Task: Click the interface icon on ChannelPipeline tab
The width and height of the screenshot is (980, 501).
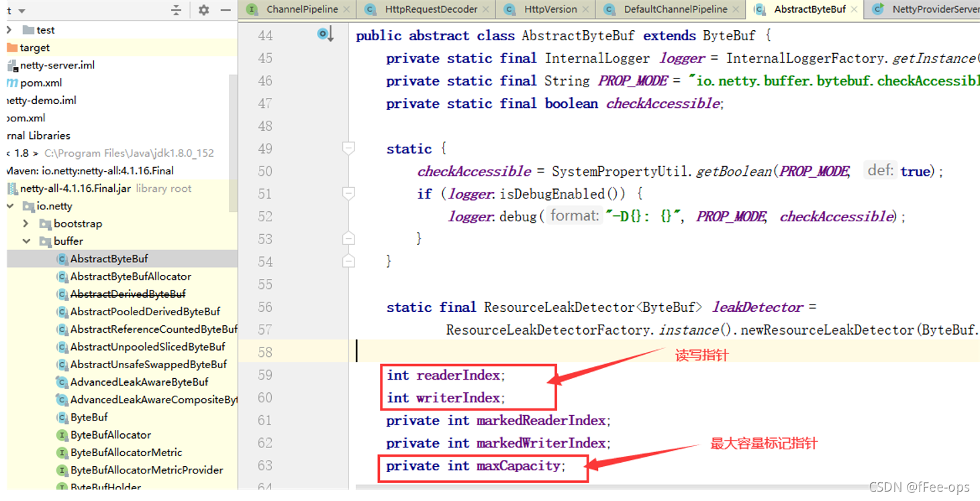Action: click(252, 9)
